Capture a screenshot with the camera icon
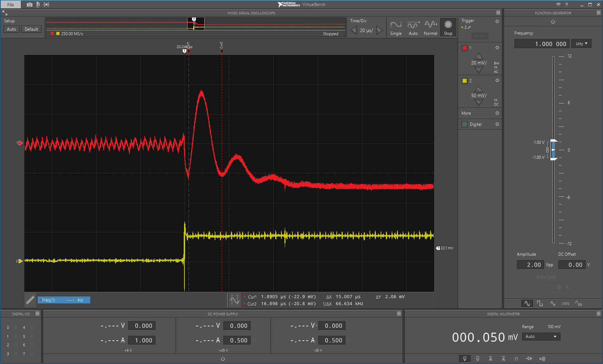 [x=30, y=5]
